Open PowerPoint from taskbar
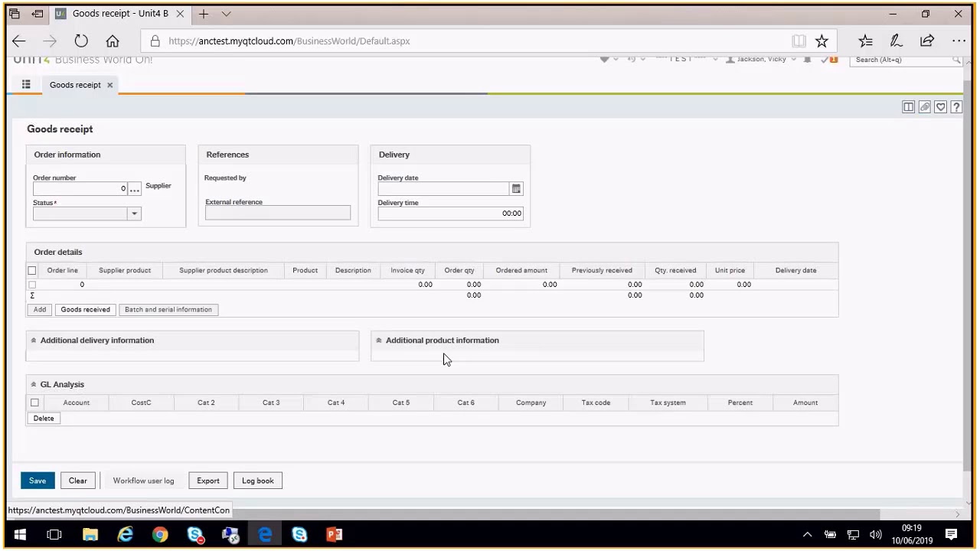The width and height of the screenshot is (980, 551). pos(335,535)
